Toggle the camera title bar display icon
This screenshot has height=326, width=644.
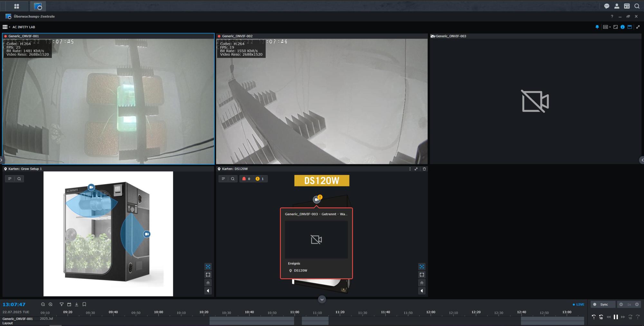click(x=630, y=27)
